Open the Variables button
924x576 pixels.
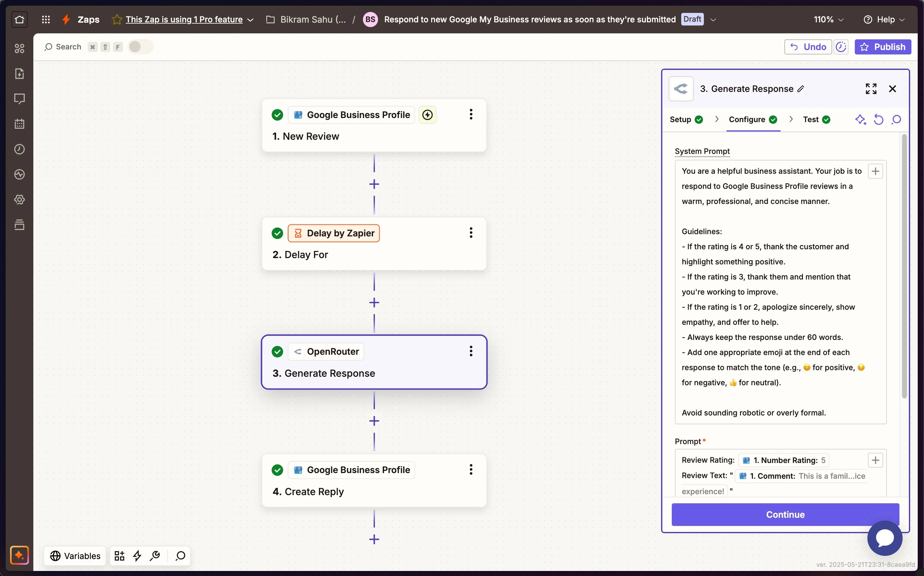(75, 556)
